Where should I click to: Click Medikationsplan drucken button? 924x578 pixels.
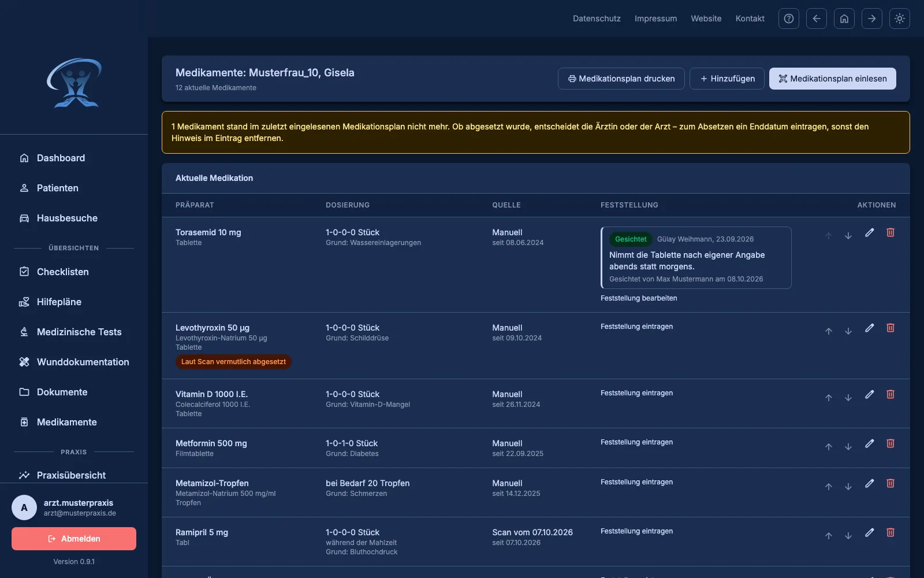(621, 79)
